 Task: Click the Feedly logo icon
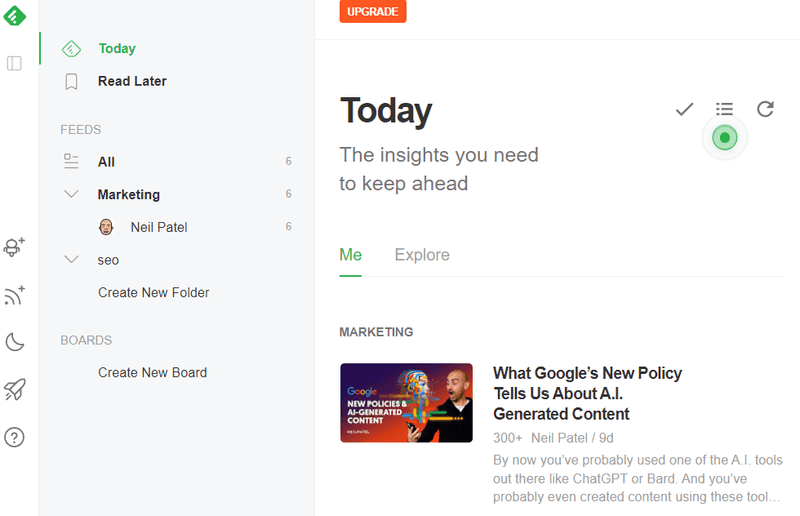click(15, 15)
